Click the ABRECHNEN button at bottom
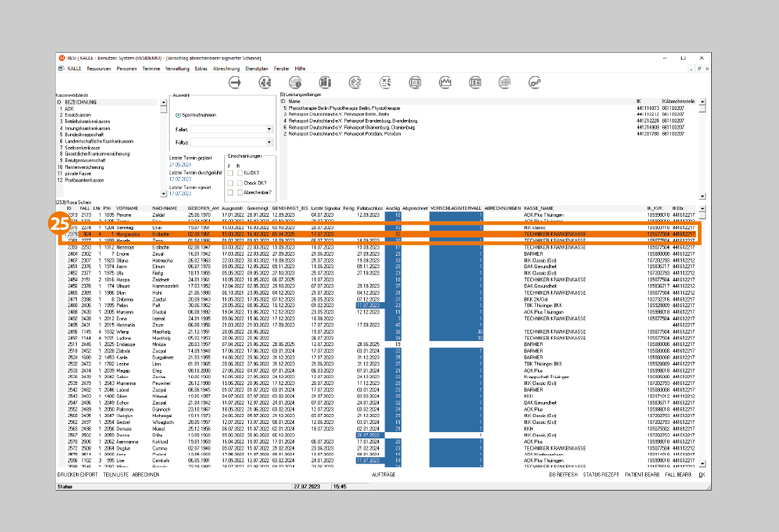 coord(145,475)
